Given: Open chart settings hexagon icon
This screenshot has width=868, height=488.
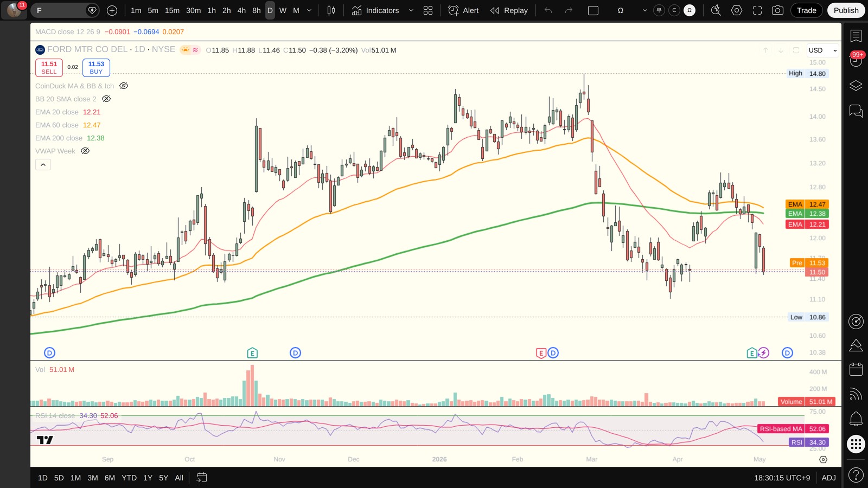Looking at the screenshot, I should pos(737,10).
